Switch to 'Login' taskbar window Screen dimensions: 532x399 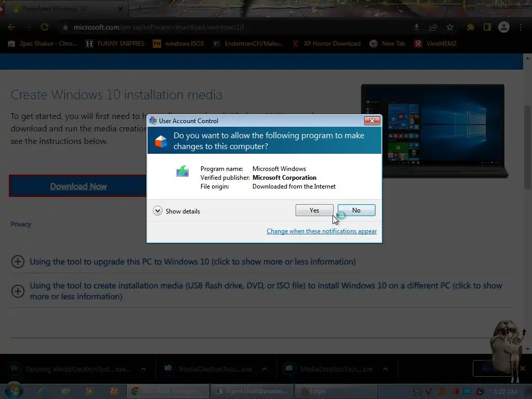point(336,391)
